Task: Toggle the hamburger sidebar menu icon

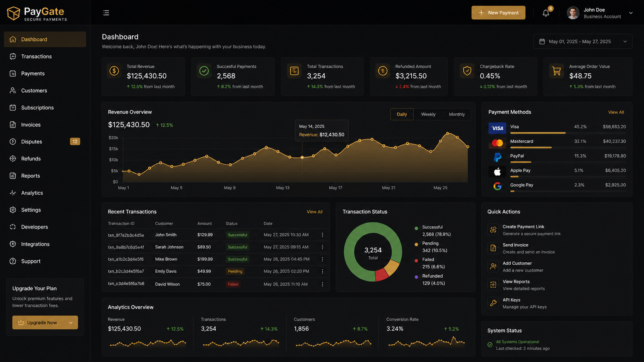Action: [106, 13]
